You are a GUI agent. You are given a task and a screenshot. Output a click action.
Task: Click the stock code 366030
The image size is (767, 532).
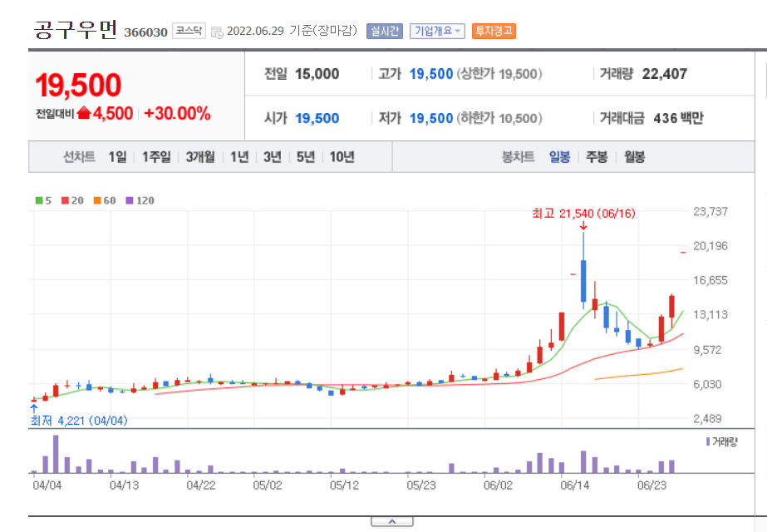145,32
